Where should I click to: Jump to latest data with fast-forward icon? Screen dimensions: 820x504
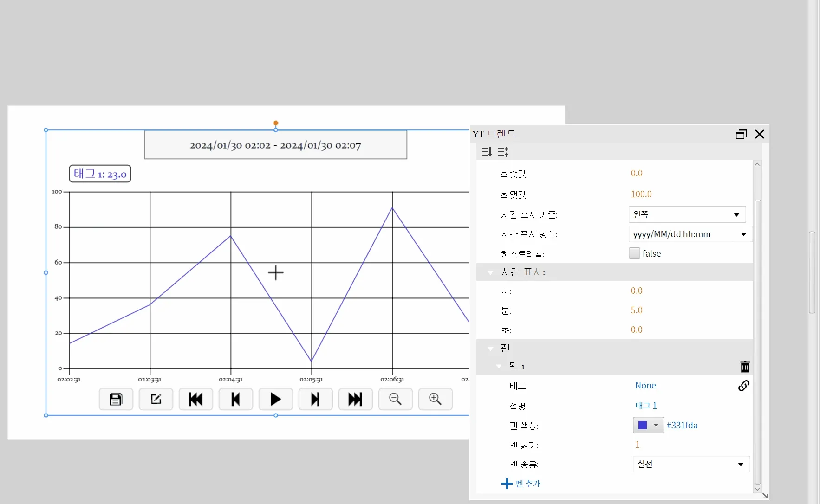[356, 399]
